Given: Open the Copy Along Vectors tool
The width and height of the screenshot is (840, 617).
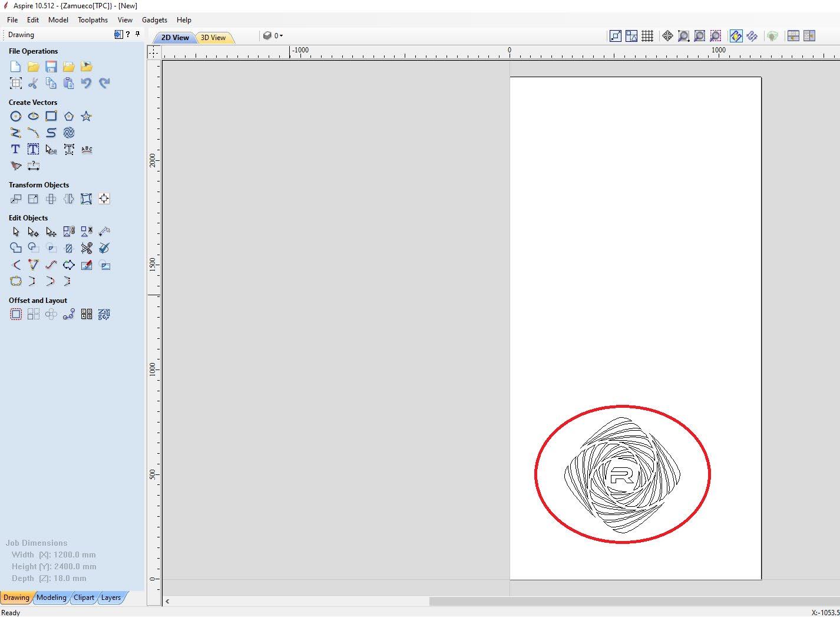Looking at the screenshot, I should [69, 314].
